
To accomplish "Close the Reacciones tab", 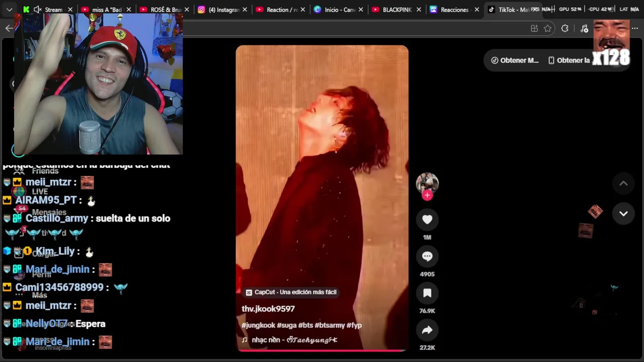I will [x=477, y=10].
